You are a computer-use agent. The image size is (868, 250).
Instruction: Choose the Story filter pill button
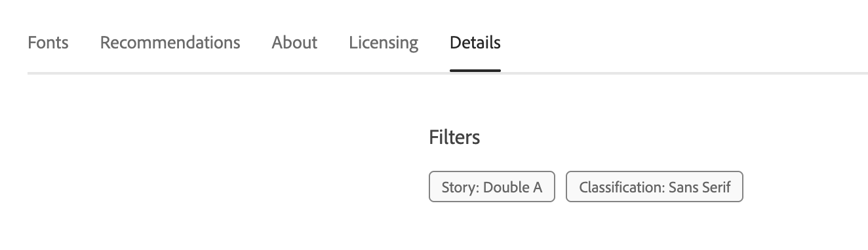[492, 187]
